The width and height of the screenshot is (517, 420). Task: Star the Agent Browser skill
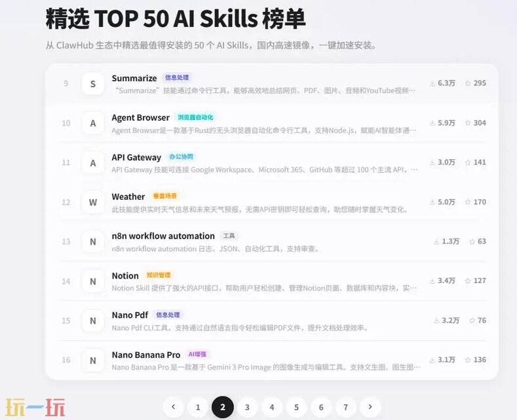(x=468, y=123)
